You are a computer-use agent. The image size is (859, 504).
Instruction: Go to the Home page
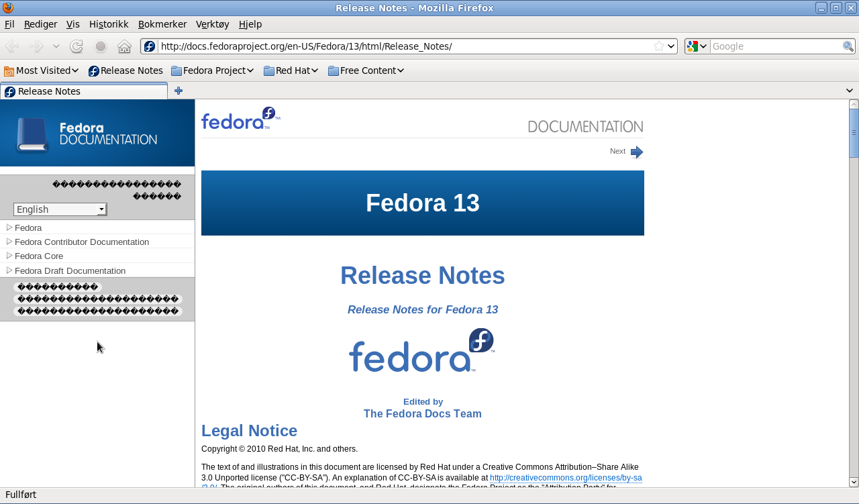pos(124,46)
